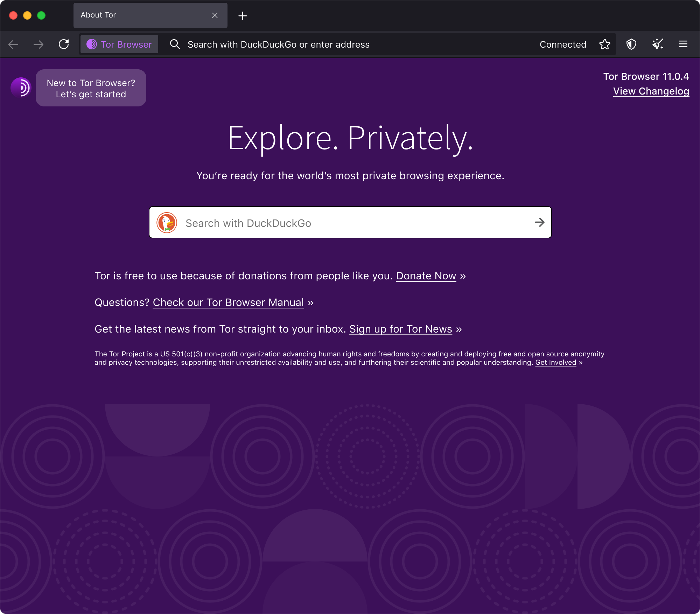Reload the current page
The height and width of the screenshot is (614, 700).
tap(64, 44)
